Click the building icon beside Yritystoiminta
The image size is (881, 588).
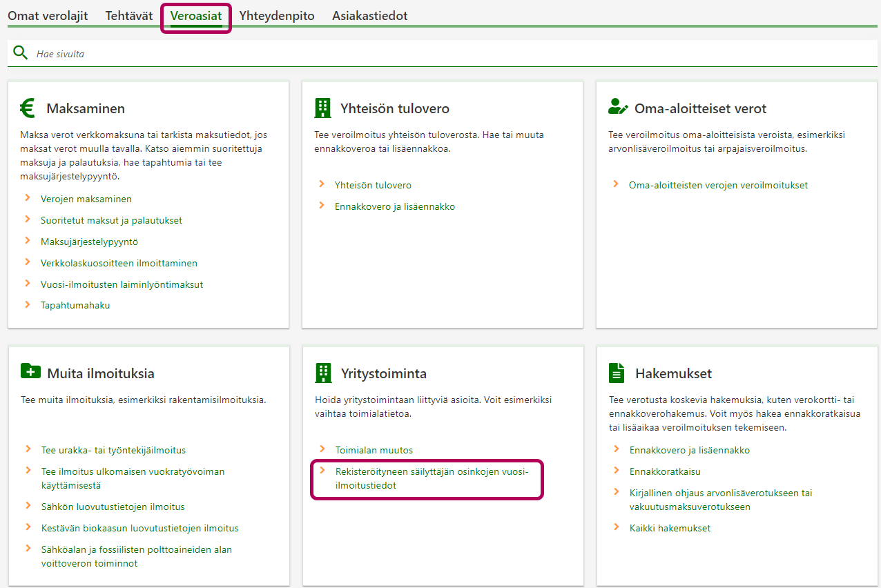pyautogui.click(x=322, y=373)
